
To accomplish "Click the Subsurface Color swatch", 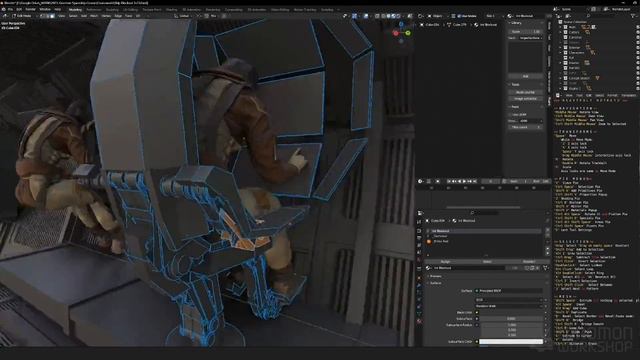I will [511, 342].
